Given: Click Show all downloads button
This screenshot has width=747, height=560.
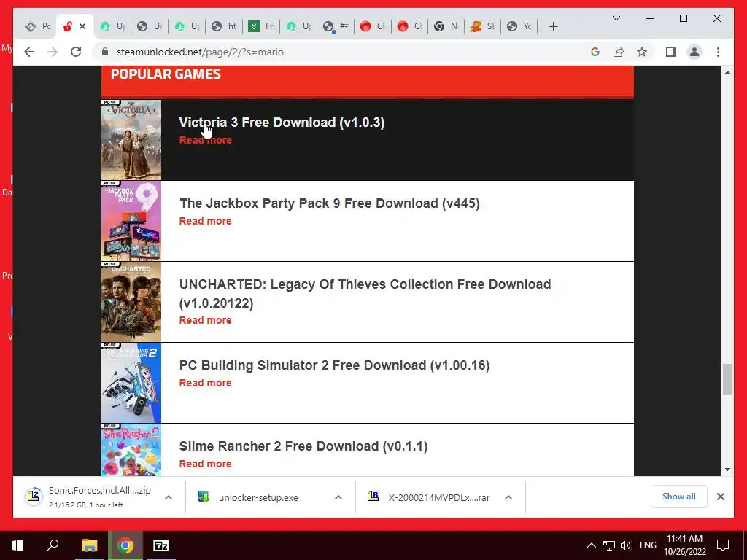Looking at the screenshot, I should tap(679, 497).
